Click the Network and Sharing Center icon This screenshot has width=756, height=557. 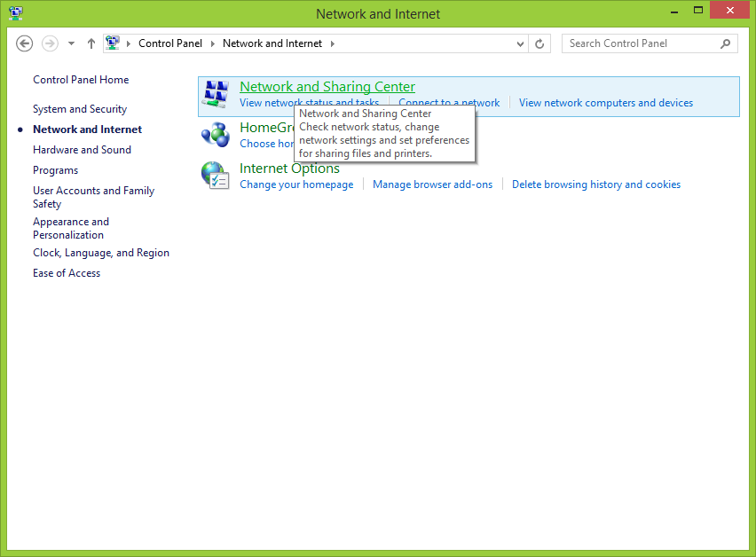[216, 94]
